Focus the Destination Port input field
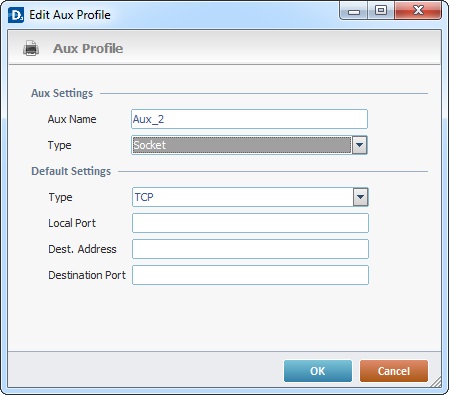The width and height of the screenshot is (449, 395). tap(250, 275)
